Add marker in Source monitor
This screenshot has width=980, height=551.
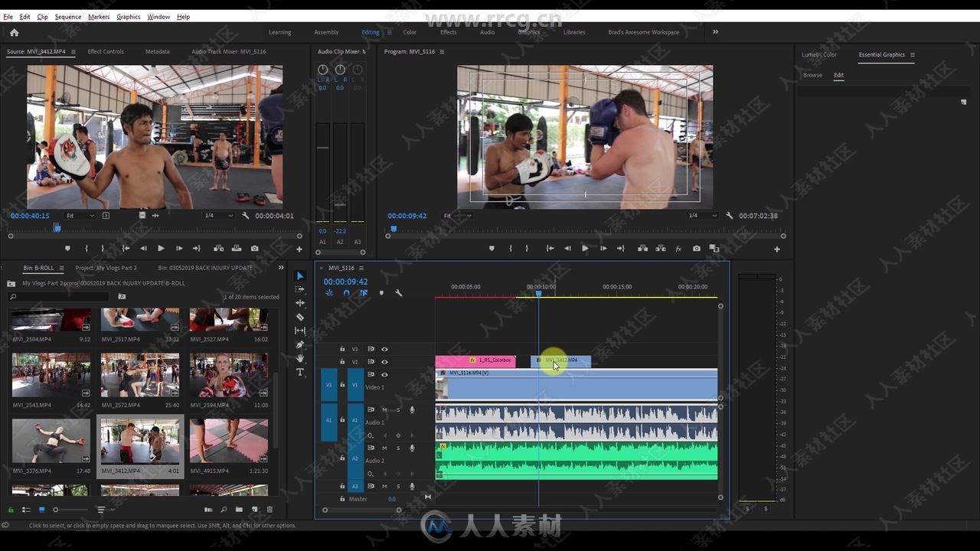[x=67, y=248]
